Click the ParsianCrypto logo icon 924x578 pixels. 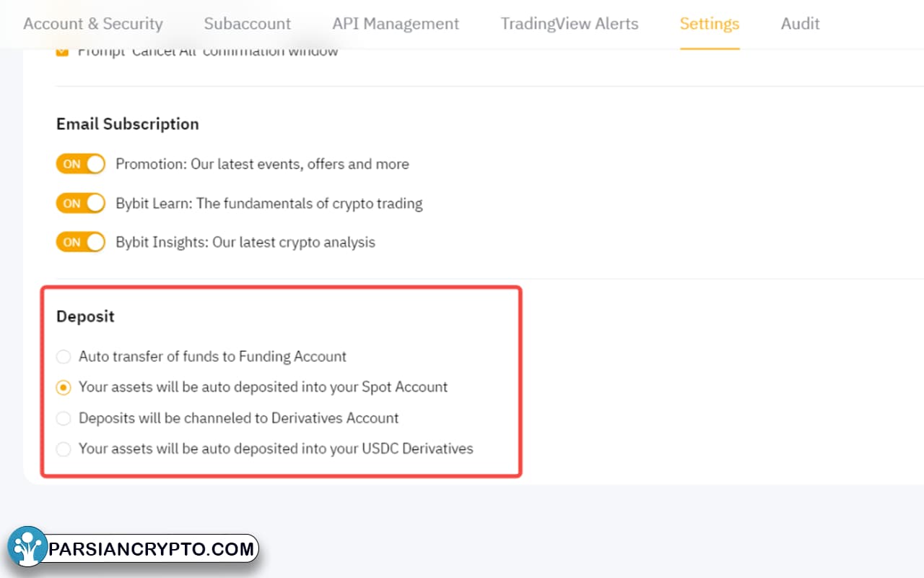[x=27, y=548]
